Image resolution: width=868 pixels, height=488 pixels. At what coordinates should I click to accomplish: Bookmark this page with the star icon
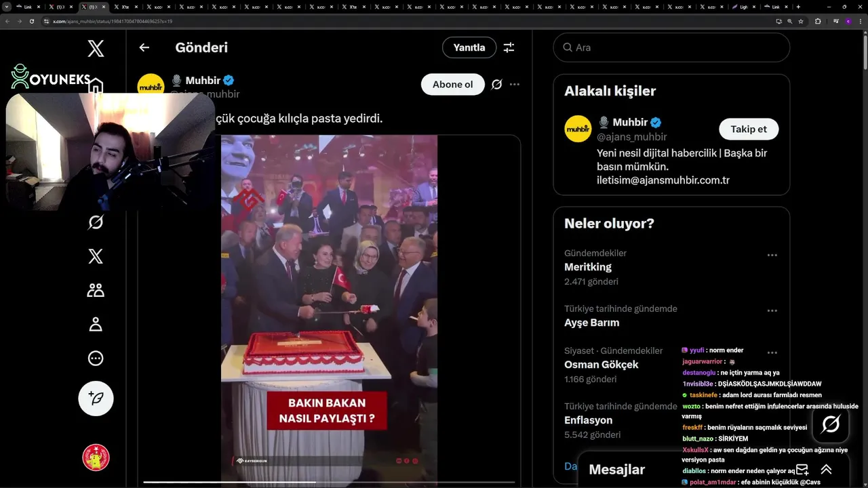point(801,21)
